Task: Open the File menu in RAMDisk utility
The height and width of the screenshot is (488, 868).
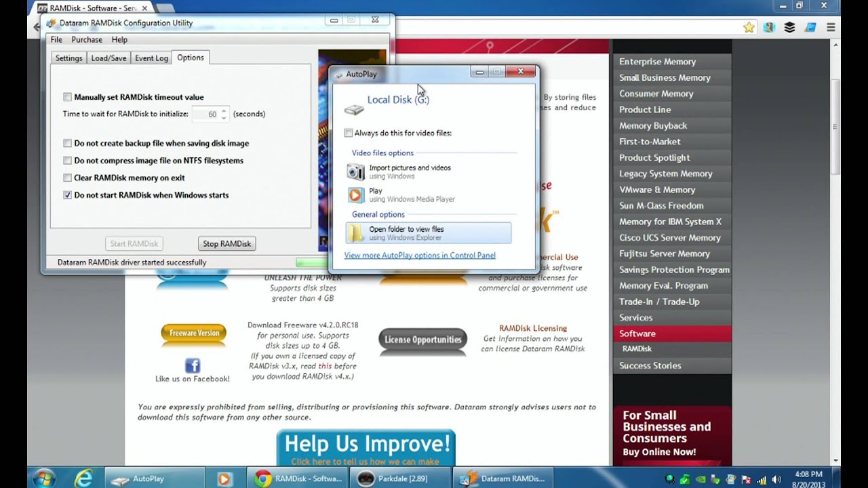Action: [56, 39]
